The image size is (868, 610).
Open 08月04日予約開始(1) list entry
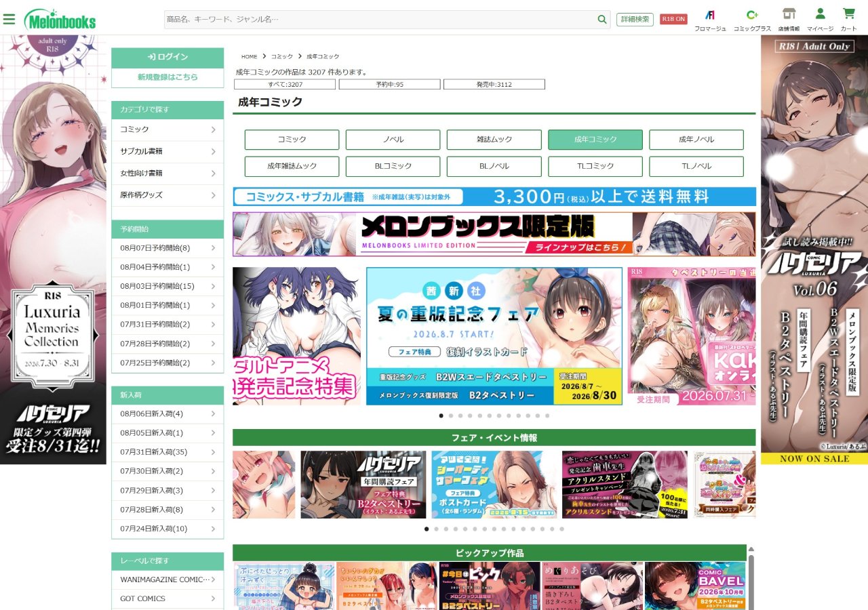coord(167,267)
